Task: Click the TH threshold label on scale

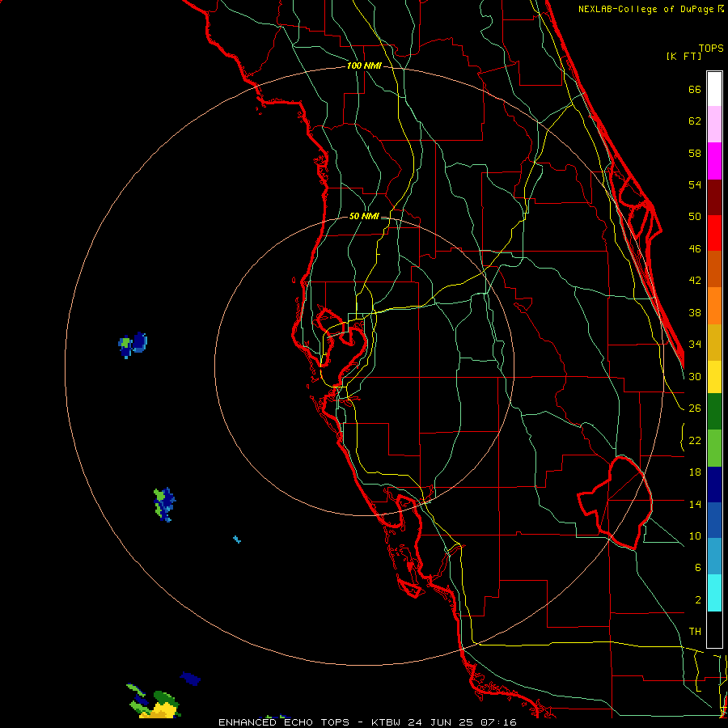Action: coord(695,632)
